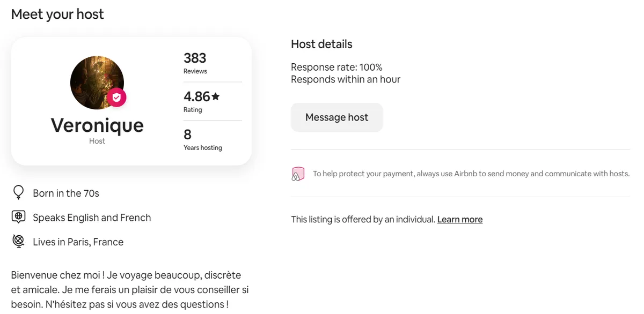Click the 4.86 Rating stat
Image resolution: width=644 pixels, height=314 pixels.
point(202,101)
